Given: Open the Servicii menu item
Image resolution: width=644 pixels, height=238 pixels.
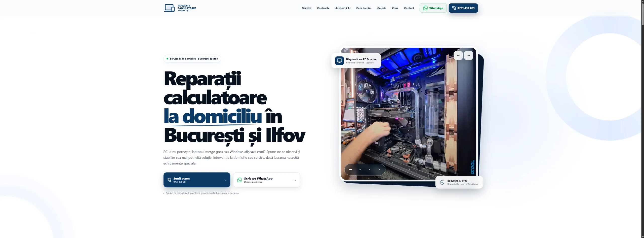Looking at the screenshot, I should coord(307,8).
